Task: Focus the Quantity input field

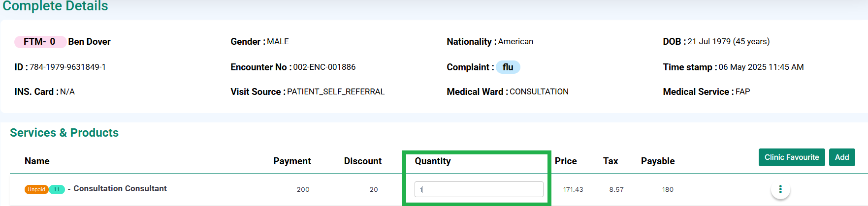Action: [479, 189]
